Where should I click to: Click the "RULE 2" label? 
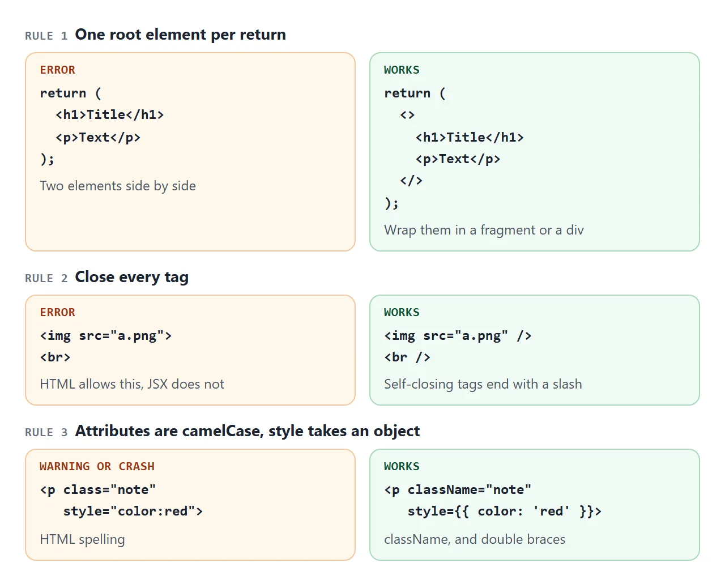46,278
